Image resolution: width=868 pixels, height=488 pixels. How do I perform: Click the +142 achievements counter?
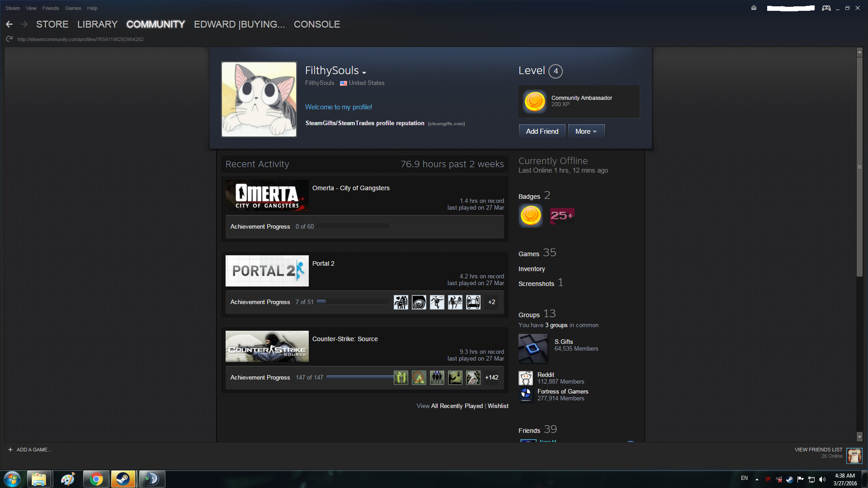[491, 378]
